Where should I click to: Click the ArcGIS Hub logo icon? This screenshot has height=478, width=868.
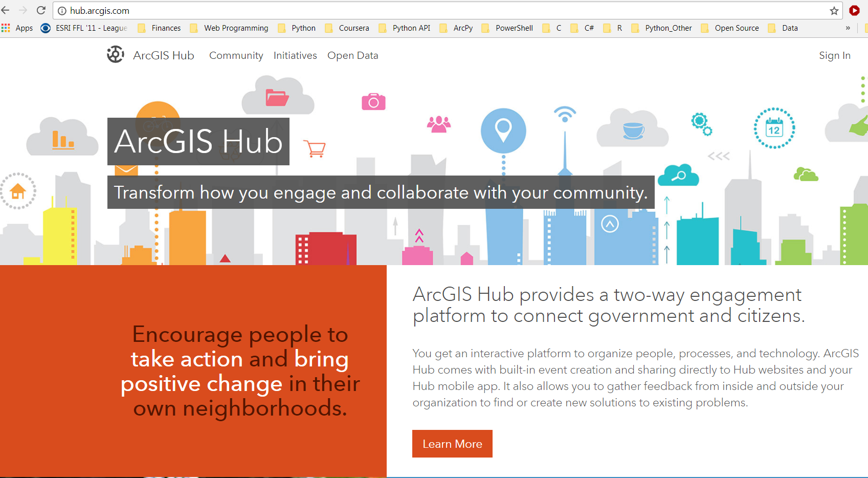(x=116, y=54)
